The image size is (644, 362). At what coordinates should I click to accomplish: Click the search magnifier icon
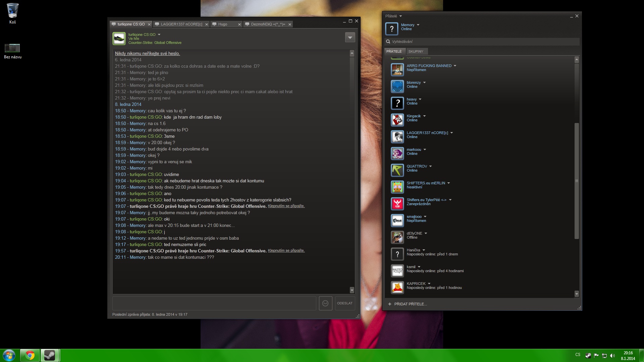tap(388, 42)
